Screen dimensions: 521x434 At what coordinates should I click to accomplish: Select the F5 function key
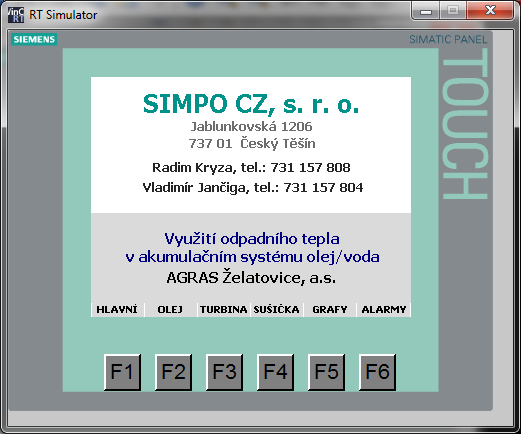[326, 372]
